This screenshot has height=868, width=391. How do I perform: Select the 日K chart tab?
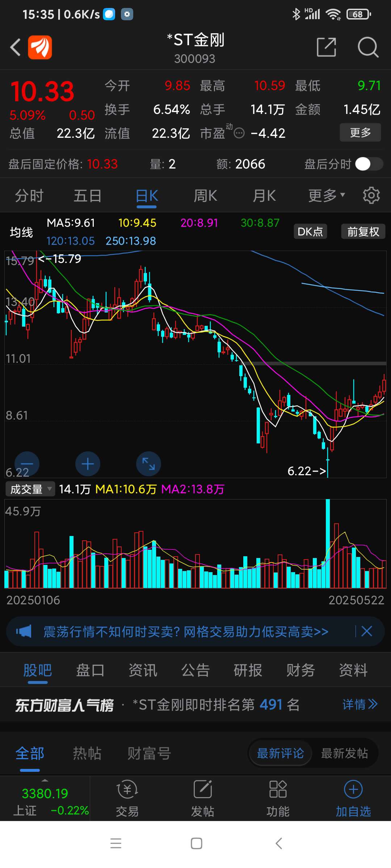coord(147,196)
